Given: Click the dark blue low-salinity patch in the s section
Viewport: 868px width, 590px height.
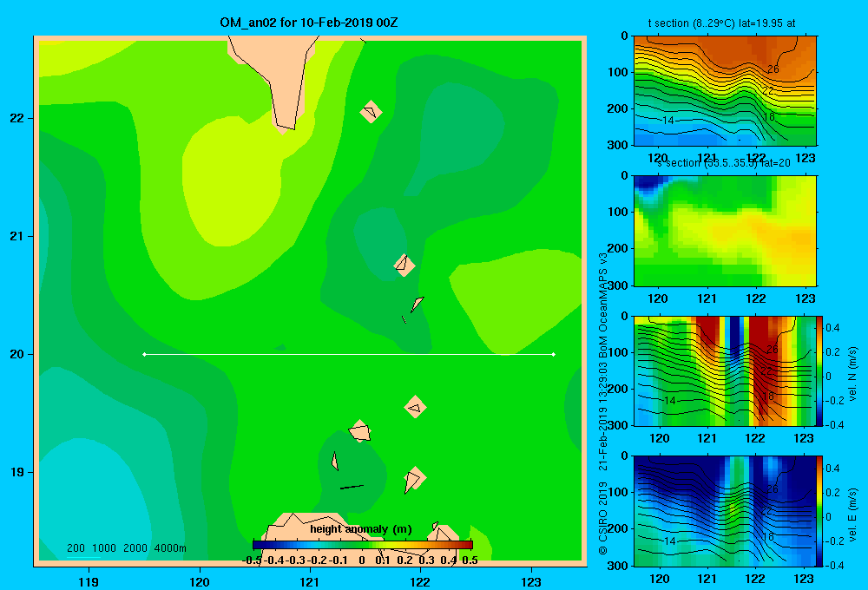Looking at the screenshot, I should point(649,184).
